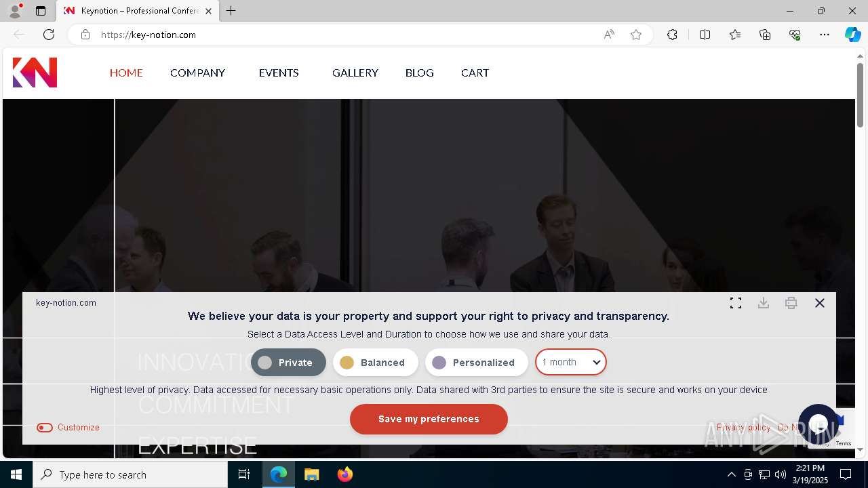Open Split screen icon
This screenshot has height=488, width=868.
[x=705, y=35]
